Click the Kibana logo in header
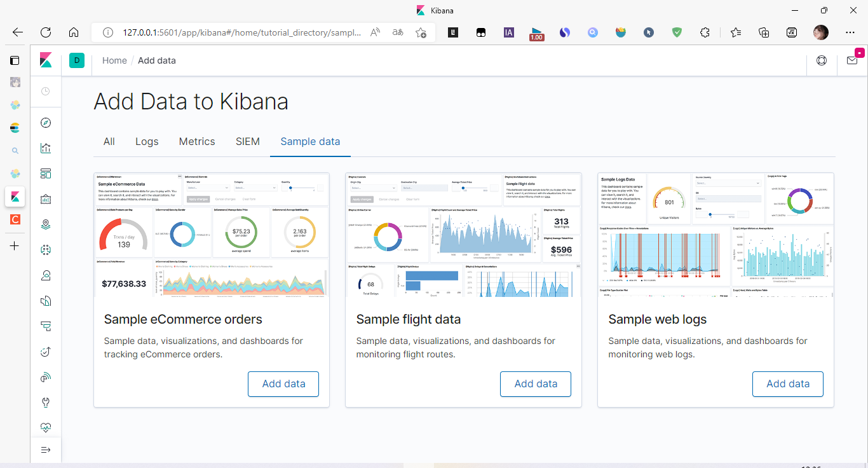The height and width of the screenshot is (468, 868). click(46, 60)
